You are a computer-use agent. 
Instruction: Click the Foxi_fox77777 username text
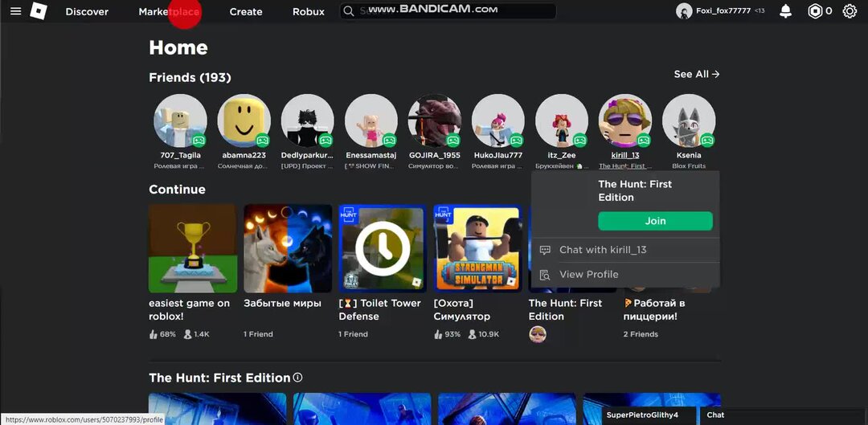pos(723,11)
